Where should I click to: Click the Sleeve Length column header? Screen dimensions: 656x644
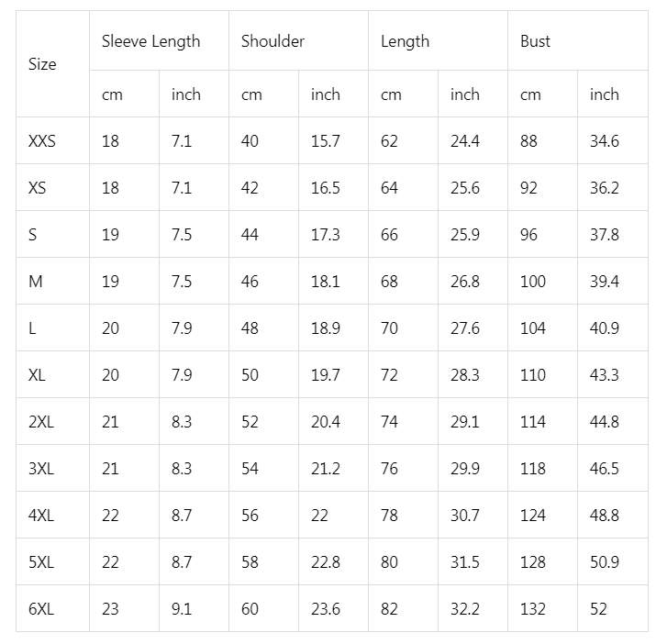pos(150,41)
